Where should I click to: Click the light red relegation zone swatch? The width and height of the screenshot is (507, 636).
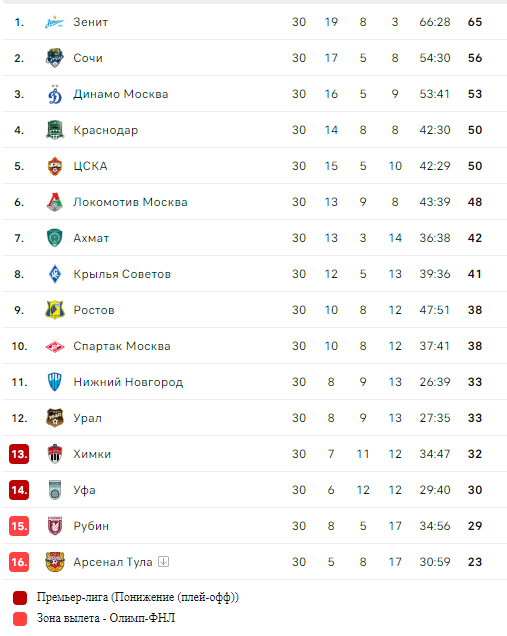point(20,619)
